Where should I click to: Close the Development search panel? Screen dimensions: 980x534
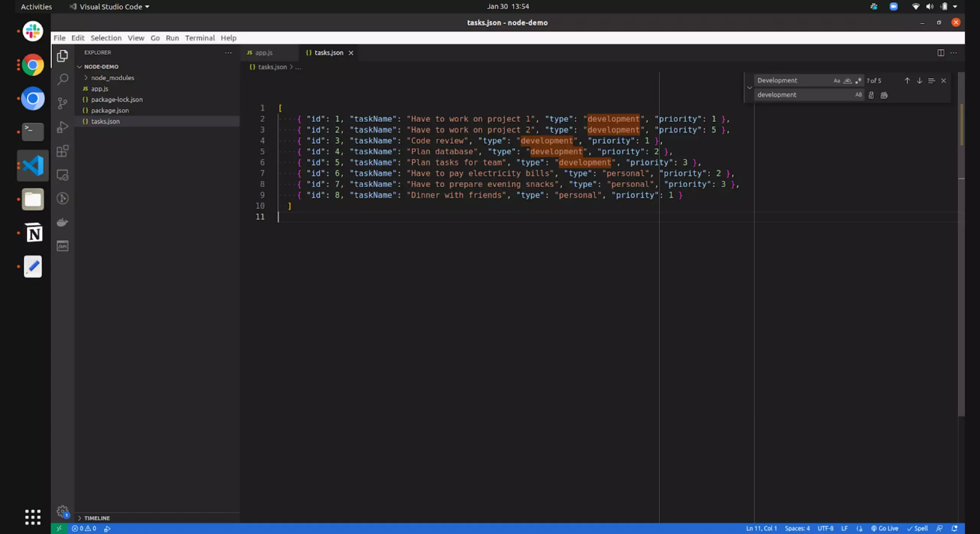(x=944, y=80)
